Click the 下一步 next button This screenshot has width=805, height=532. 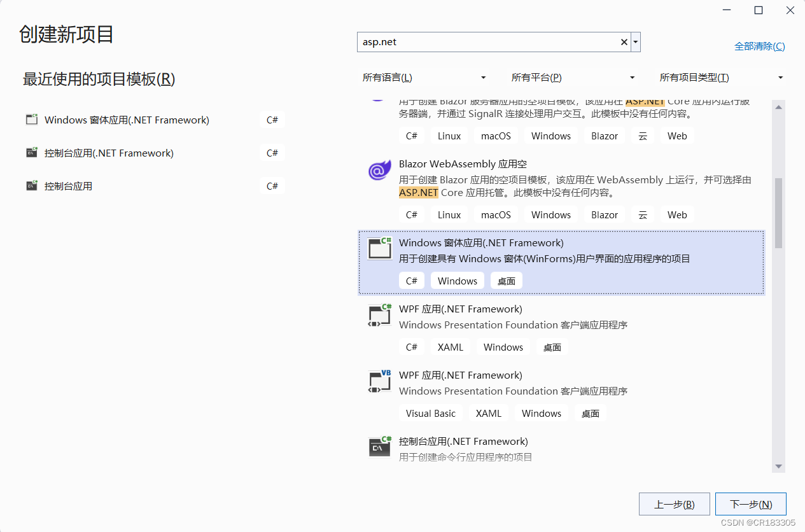(x=751, y=504)
